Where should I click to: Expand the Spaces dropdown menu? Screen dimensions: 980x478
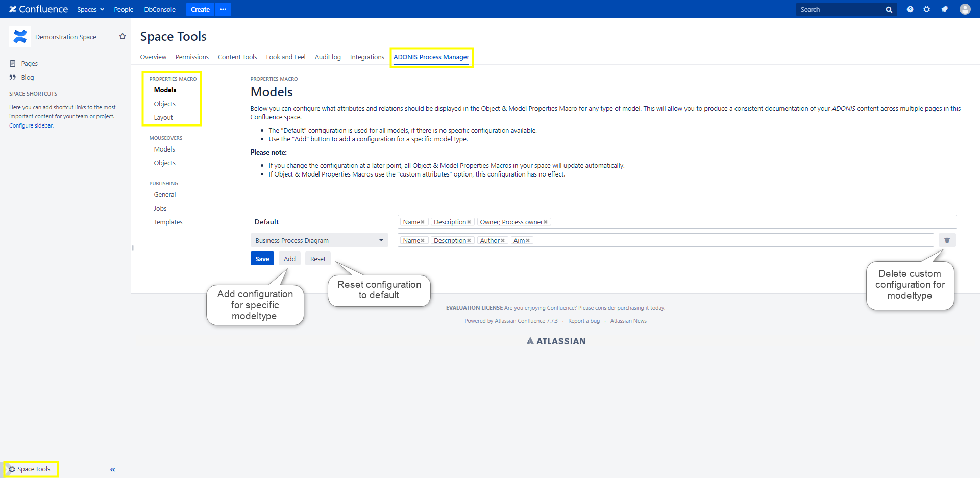coord(90,9)
